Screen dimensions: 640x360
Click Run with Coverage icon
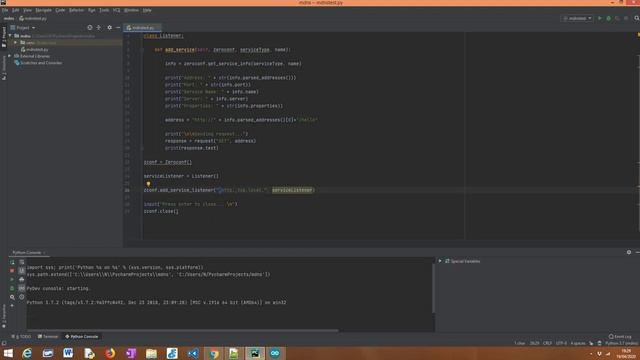click(617, 18)
